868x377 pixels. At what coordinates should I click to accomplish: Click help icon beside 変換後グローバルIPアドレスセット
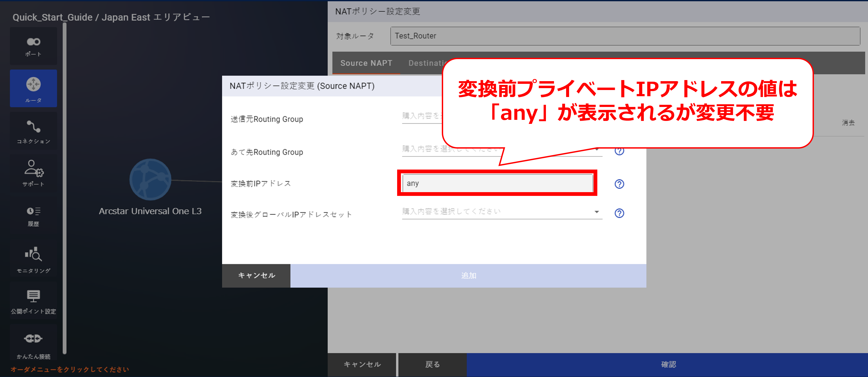(619, 213)
